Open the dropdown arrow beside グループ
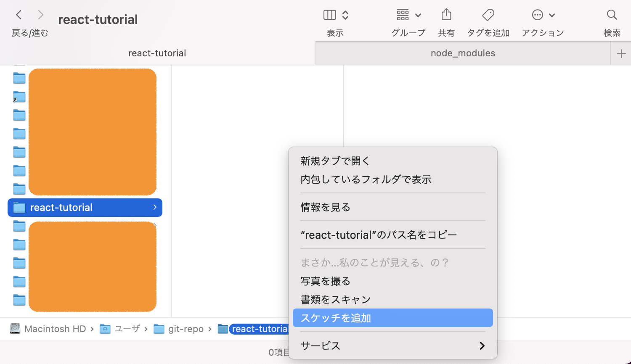This screenshot has width=631, height=364. pyautogui.click(x=418, y=15)
